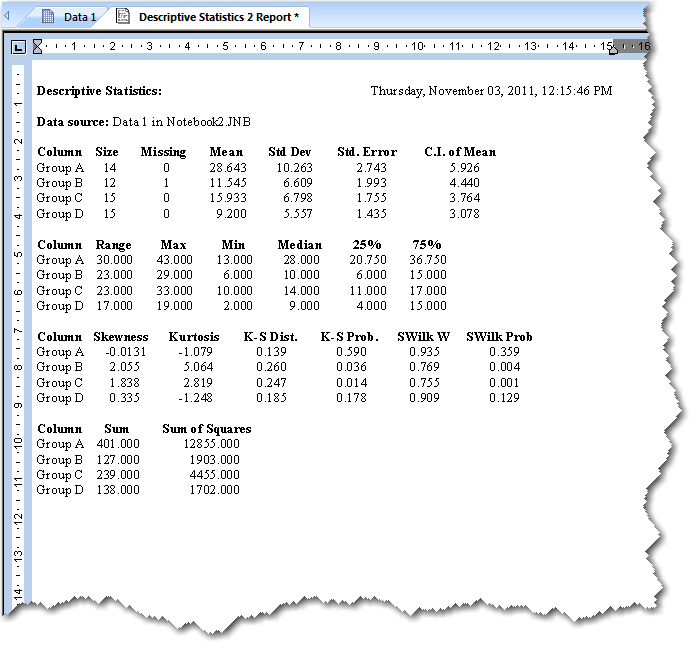The height and width of the screenshot is (649, 697).
Task: Click the Mean column header
Action: 226,152
